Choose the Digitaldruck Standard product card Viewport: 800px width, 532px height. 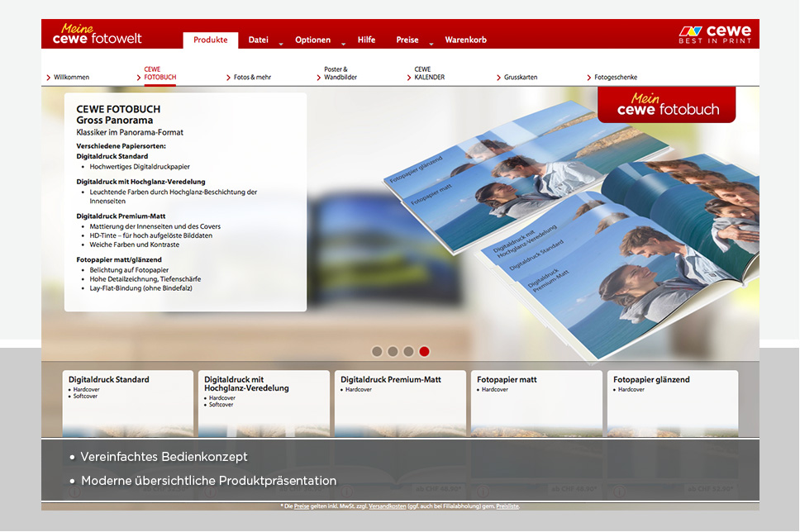(128, 403)
